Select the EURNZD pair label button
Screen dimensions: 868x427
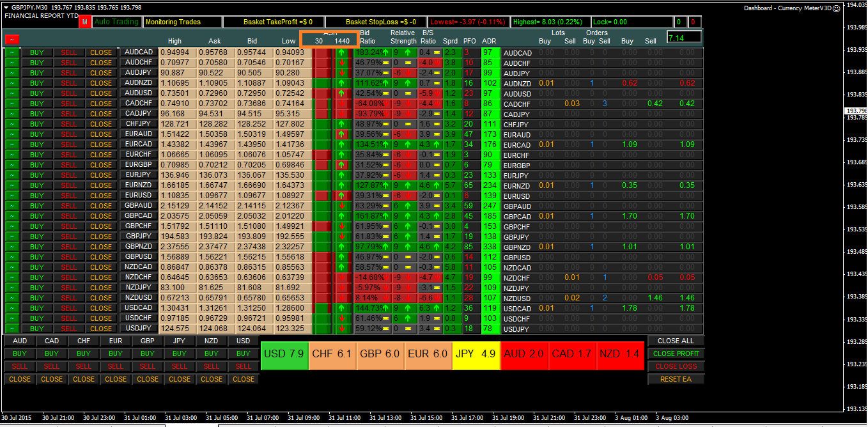click(139, 185)
